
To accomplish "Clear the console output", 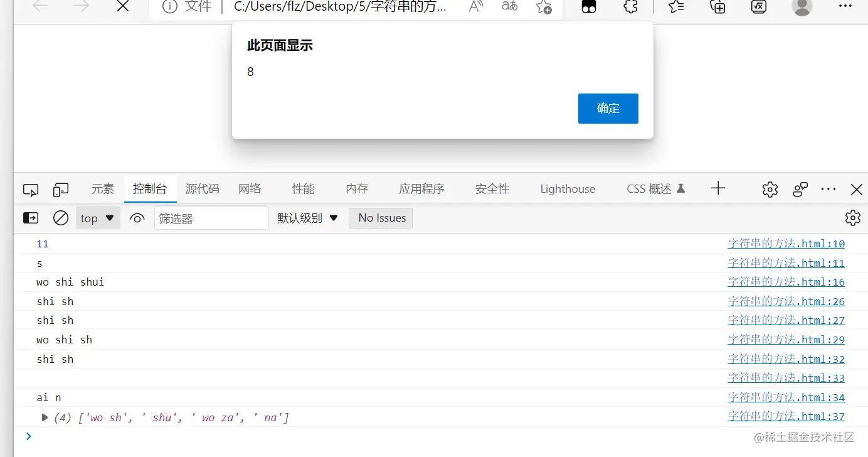I will pos(60,218).
